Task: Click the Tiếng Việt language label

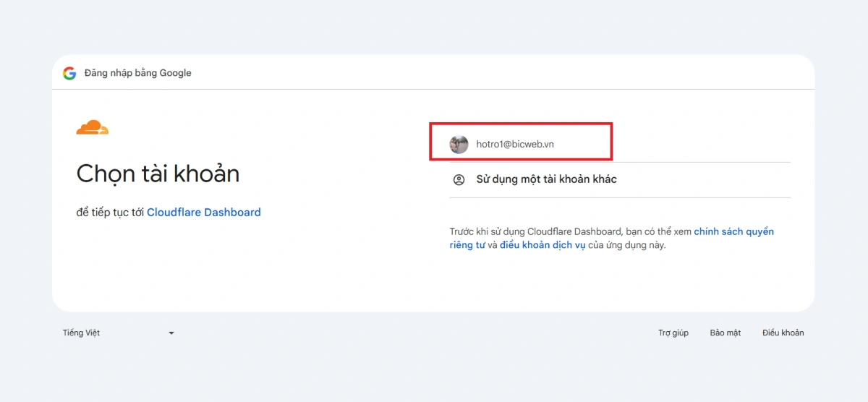Action: (x=82, y=333)
